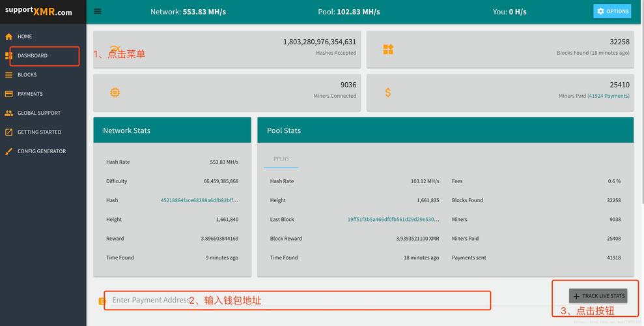
Task: Click the Home icon in sidebar
Action: [8, 37]
